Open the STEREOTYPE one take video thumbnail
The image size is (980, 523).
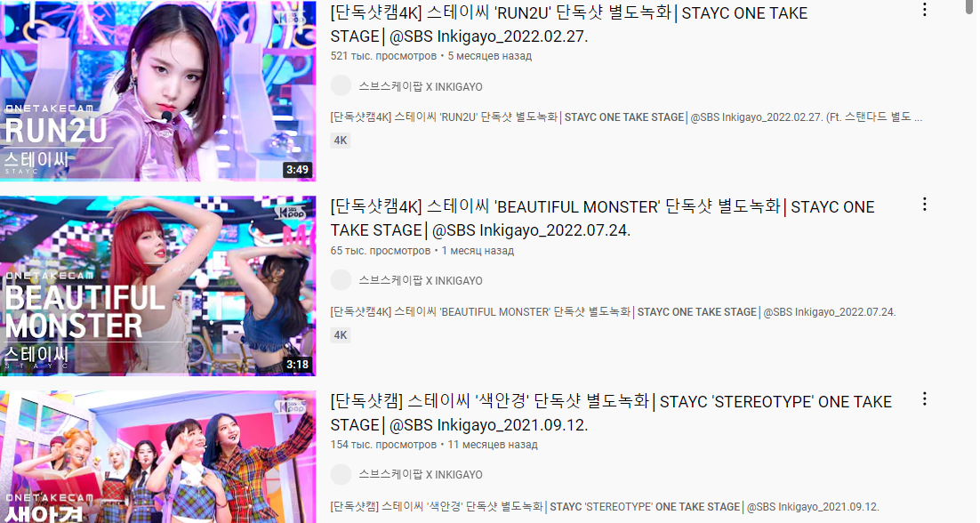[x=157, y=457]
